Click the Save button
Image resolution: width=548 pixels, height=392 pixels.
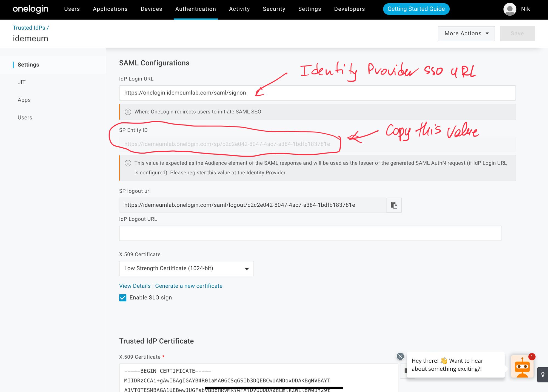517,33
